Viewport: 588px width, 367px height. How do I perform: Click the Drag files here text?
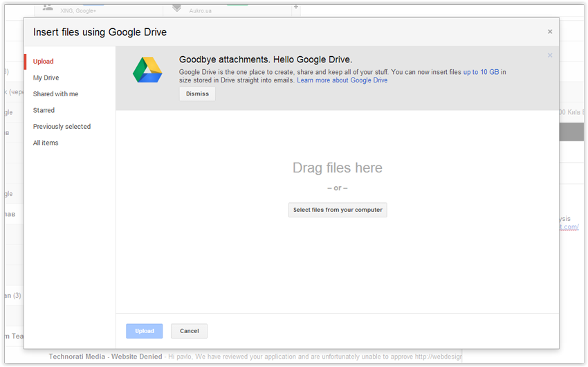pyautogui.click(x=338, y=168)
